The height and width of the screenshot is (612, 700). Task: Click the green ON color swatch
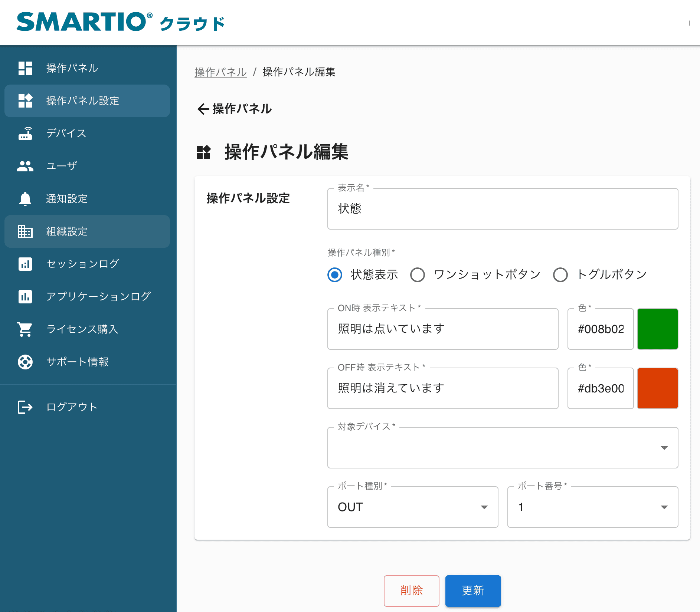click(657, 329)
